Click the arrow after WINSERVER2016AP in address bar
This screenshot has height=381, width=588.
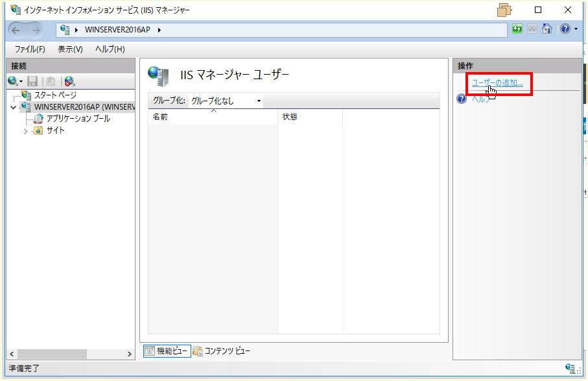coord(159,30)
